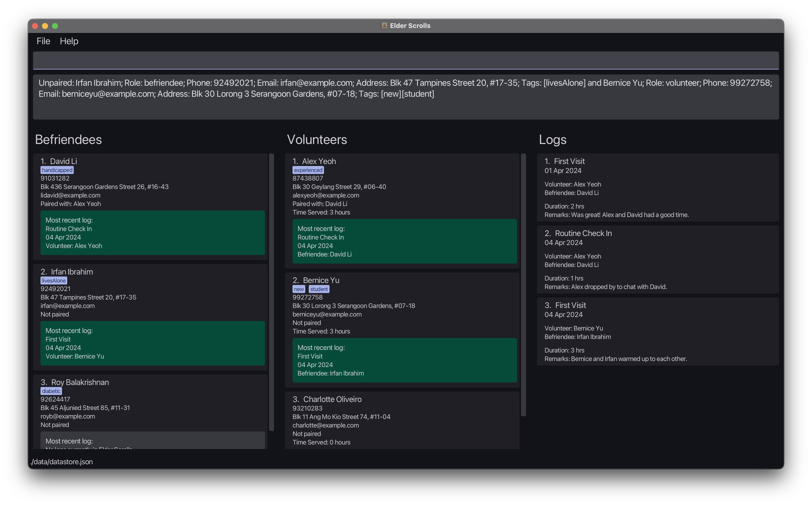
Task: Click email charlotte@example.com
Action: pos(326,425)
